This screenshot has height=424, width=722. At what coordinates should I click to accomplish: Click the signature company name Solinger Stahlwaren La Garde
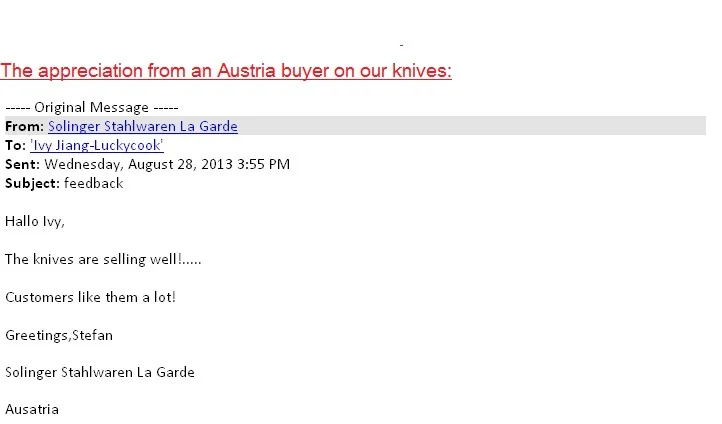point(100,372)
